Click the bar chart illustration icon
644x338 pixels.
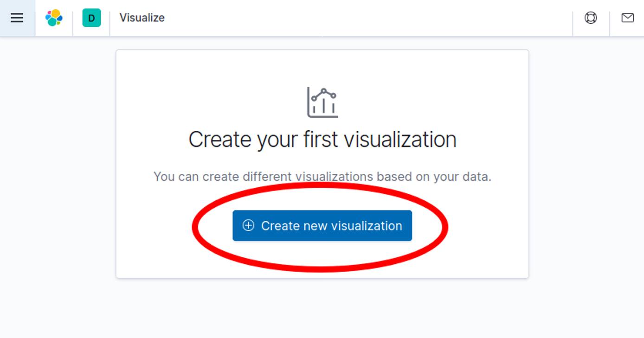click(322, 101)
